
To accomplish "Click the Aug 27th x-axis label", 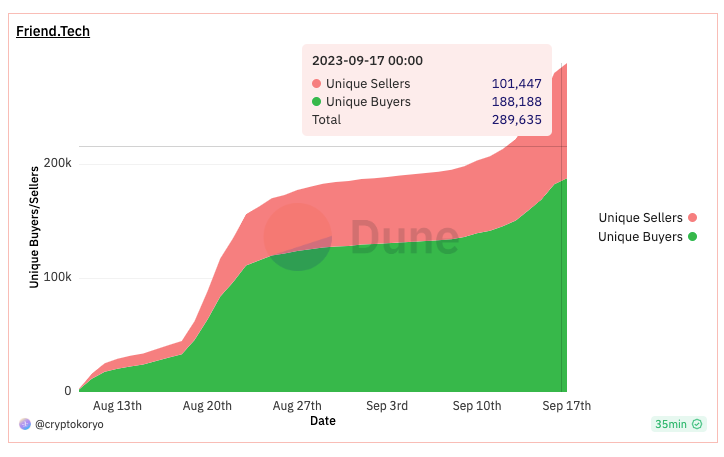I will pos(297,406).
